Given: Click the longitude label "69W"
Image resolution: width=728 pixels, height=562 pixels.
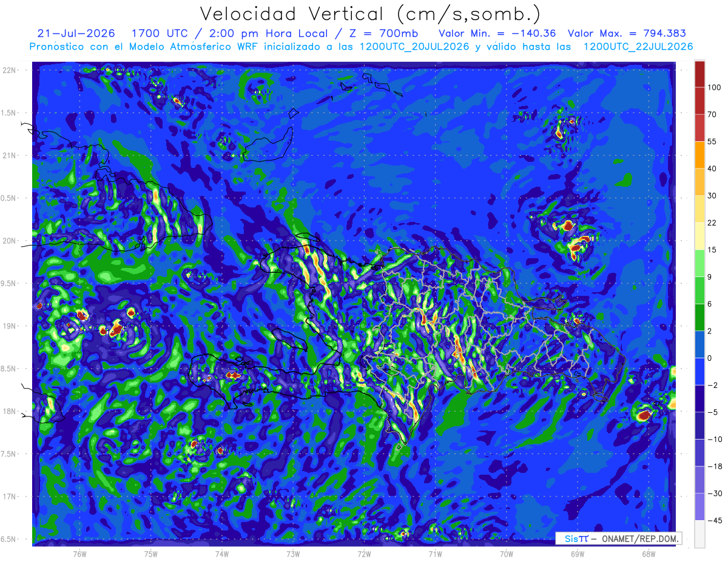Looking at the screenshot, I should click(x=578, y=554).
